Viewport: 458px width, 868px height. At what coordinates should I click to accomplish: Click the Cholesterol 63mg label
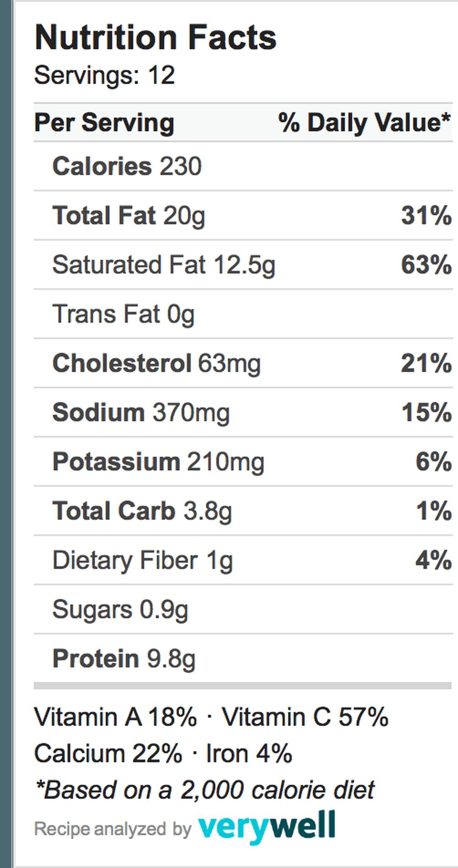(x=156, y=363)
